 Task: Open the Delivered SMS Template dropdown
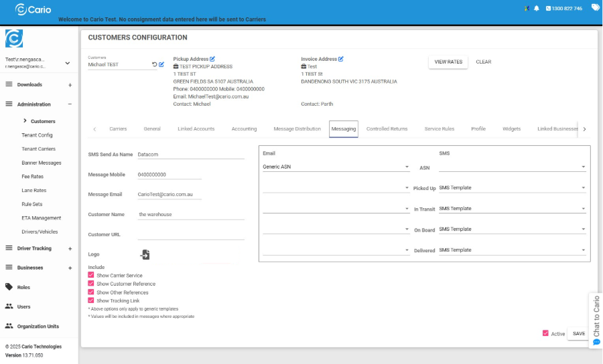click(513, 250)
